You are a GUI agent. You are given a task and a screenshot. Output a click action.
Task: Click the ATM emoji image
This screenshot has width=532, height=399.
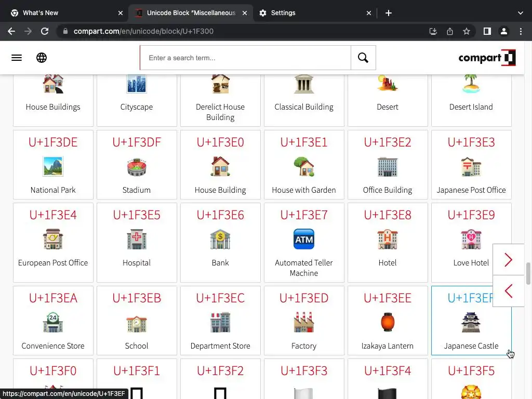click(304, 239)
